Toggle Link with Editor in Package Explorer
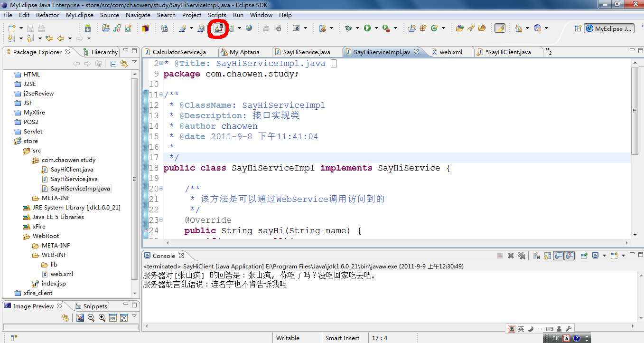644x343 pixels. [x=124, y=64]
